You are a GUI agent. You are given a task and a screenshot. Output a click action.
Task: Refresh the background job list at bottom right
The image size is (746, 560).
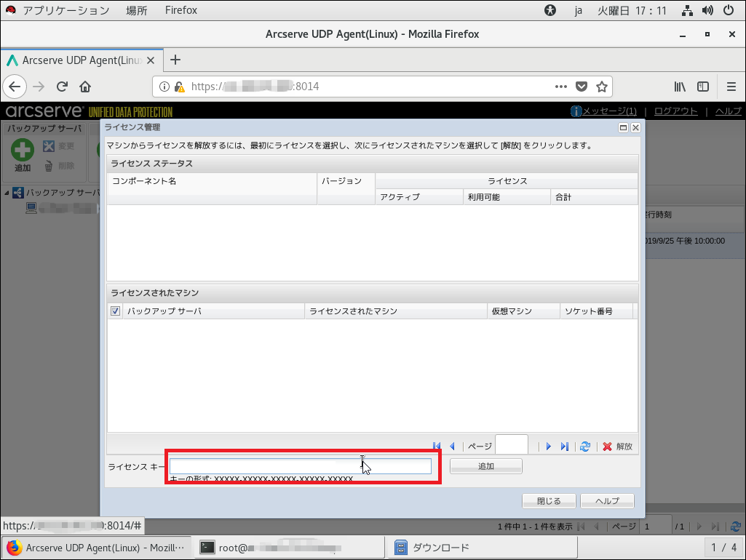point(736,527)
